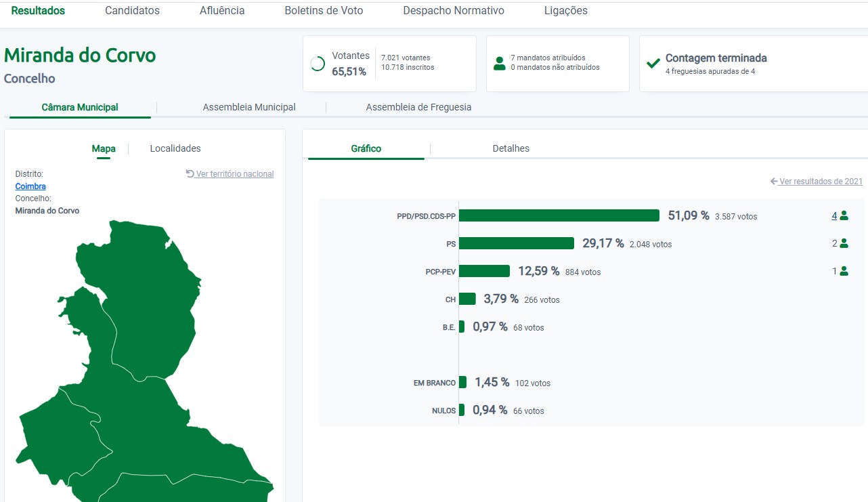Click the mandates person icon
Viewport: 868px width, 502px height.
[500, 64]
